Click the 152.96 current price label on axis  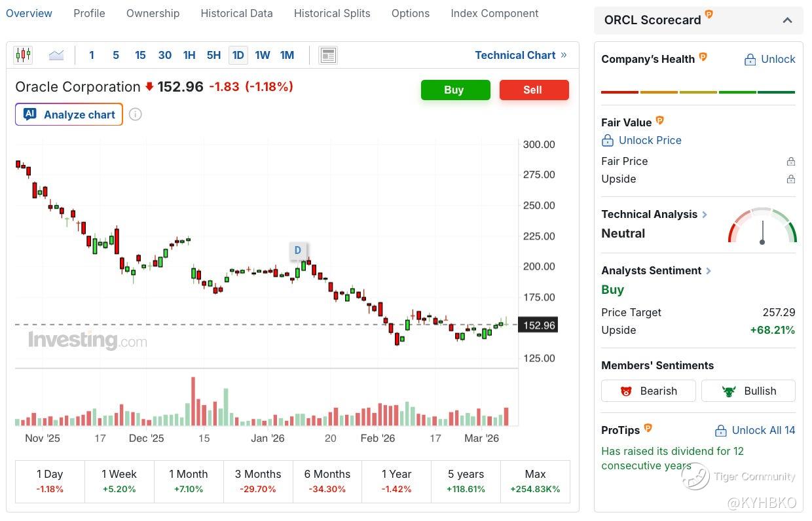(538, 325)
